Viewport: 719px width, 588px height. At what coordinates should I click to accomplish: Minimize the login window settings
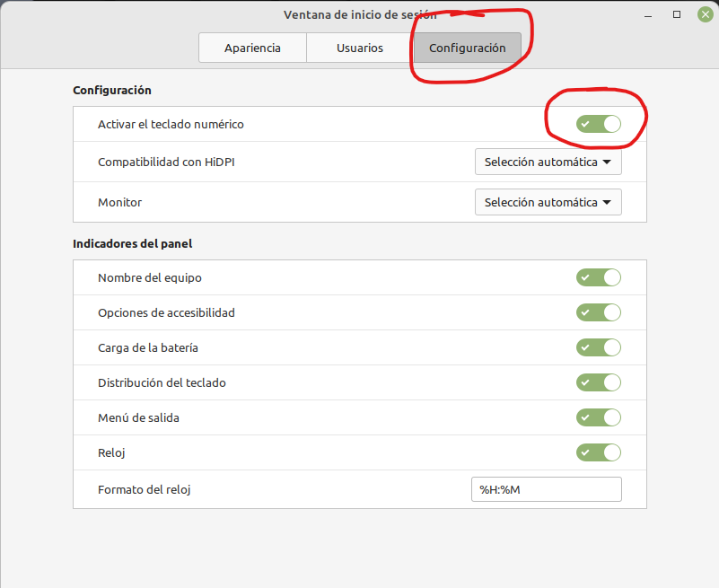[x=648, y=15]
